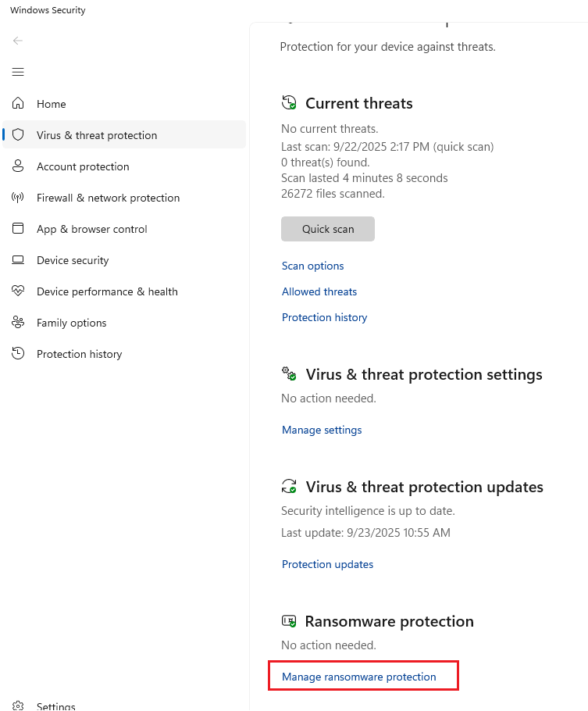Click the Windows Security window title
588x711 pixels.
[x=48, y=10]
